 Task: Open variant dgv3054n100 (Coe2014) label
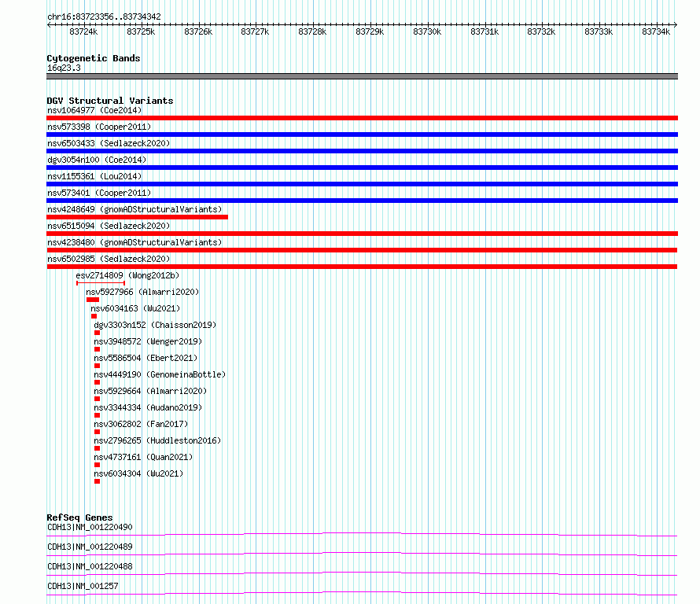[97, 160]
